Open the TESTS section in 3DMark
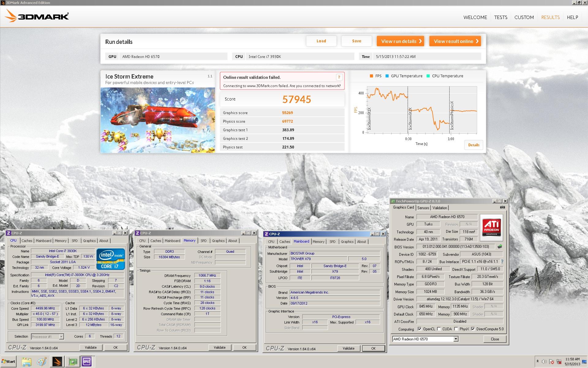588x368 pixels. (x=501, y=17)
